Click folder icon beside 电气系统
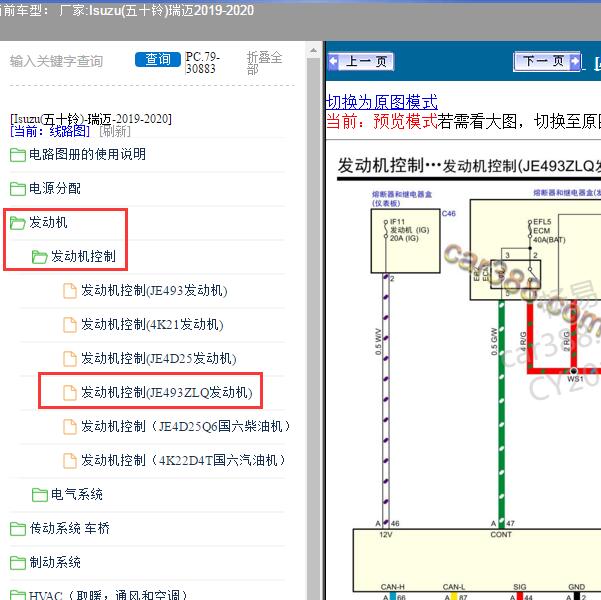 [39, 495]
